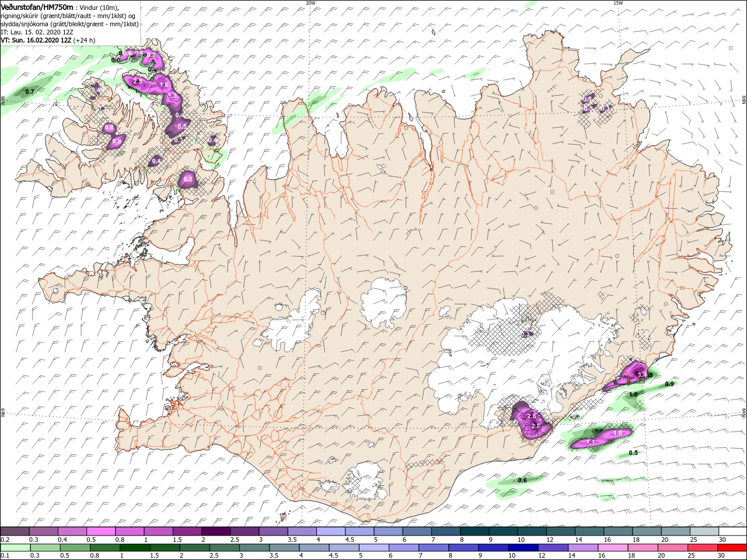Viewport: 747px width, 560px height.
Task: Click the '1.6' snowfall value label
Action: coord(164,85)
